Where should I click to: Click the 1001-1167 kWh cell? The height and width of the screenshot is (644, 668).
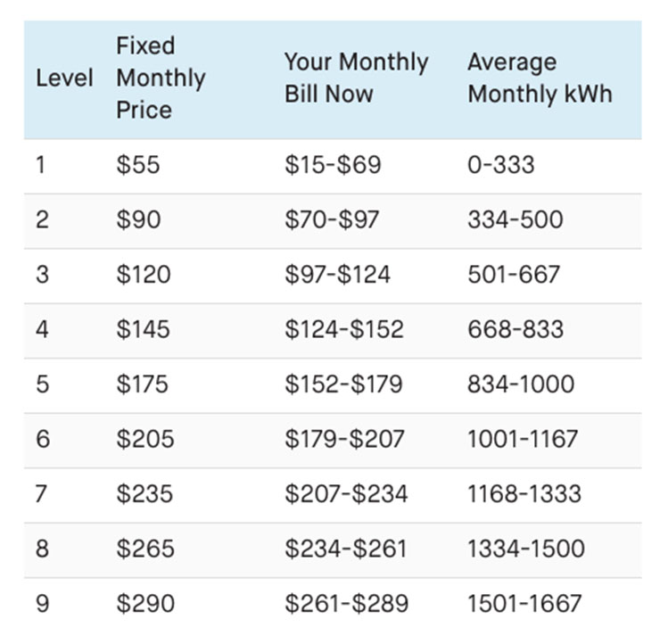point(523,439)
